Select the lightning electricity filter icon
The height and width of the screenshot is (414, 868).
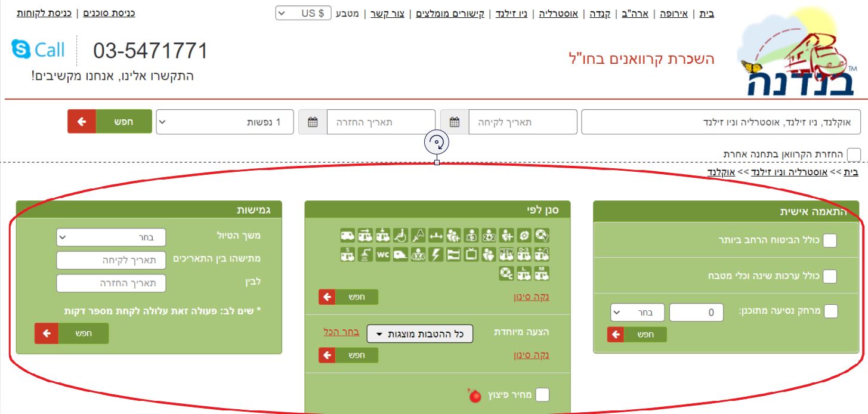point(435,254)
